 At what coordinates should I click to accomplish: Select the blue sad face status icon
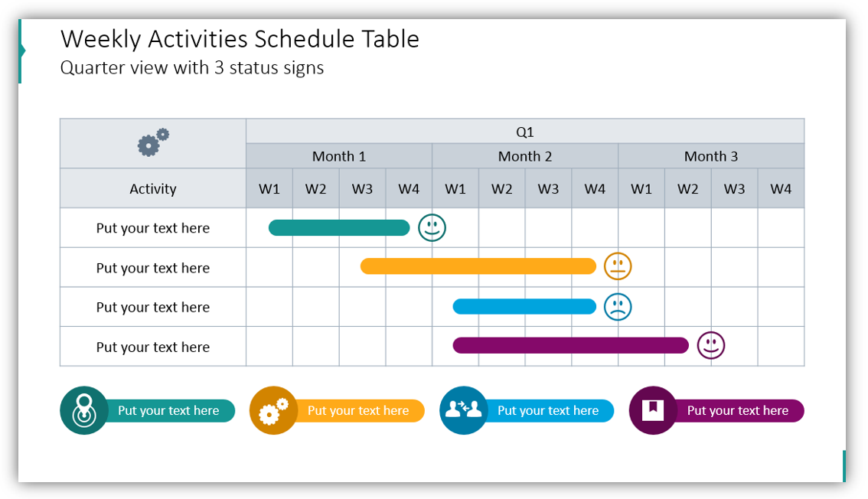pyautogui.click(x=618, y=307)
